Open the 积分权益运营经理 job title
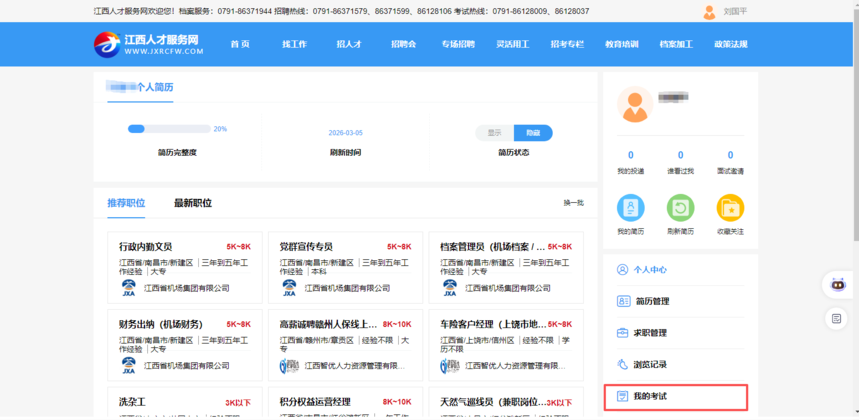This screenshot has width=859, height=420. (315, 402)
